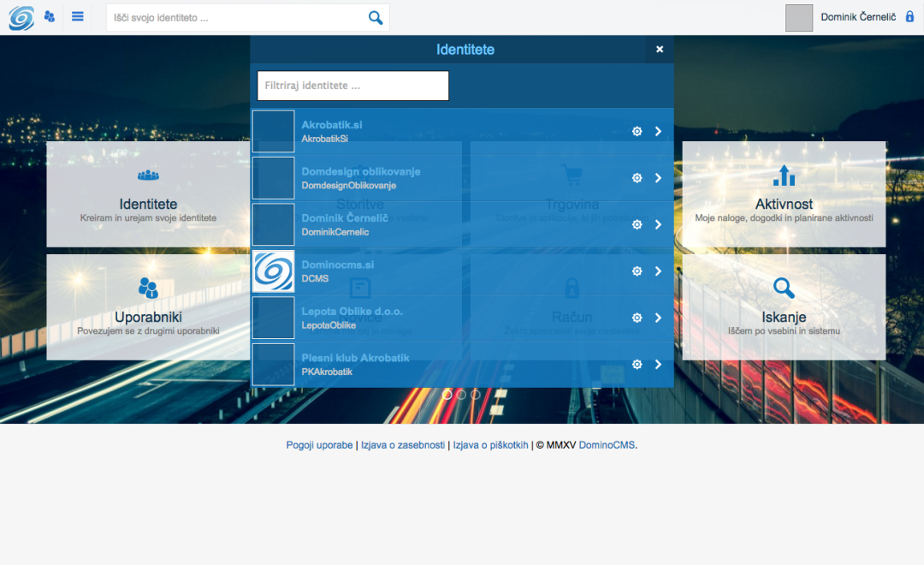The image size is (924, 565).
Task: Select the third carousel dot indicator
Action: [476, 395]
